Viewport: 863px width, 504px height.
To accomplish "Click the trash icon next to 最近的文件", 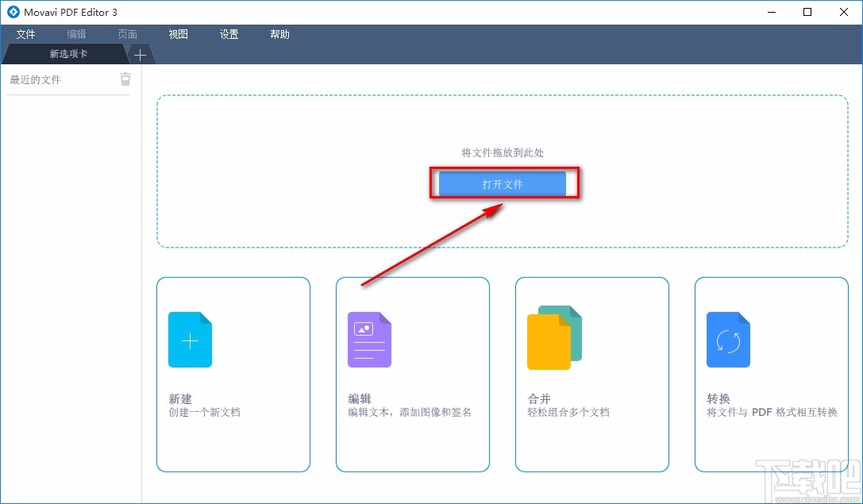I will pos(125,79).
